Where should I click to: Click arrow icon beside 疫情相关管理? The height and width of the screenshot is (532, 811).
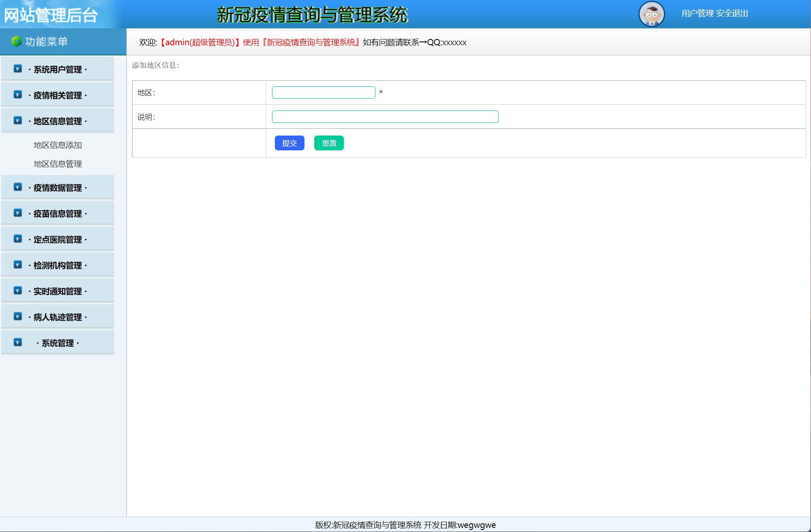[x=18, y=94]
